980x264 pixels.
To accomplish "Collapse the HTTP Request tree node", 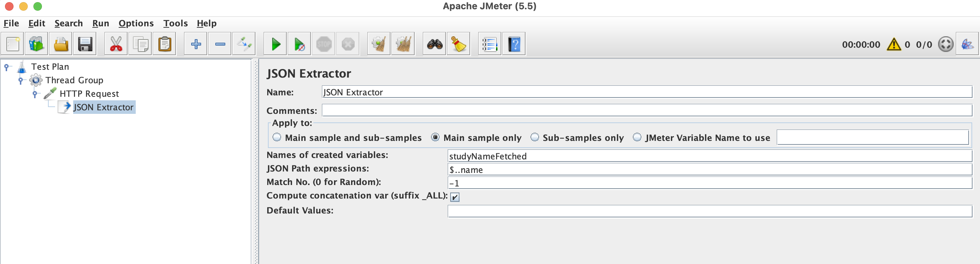I will coord(35,94).
